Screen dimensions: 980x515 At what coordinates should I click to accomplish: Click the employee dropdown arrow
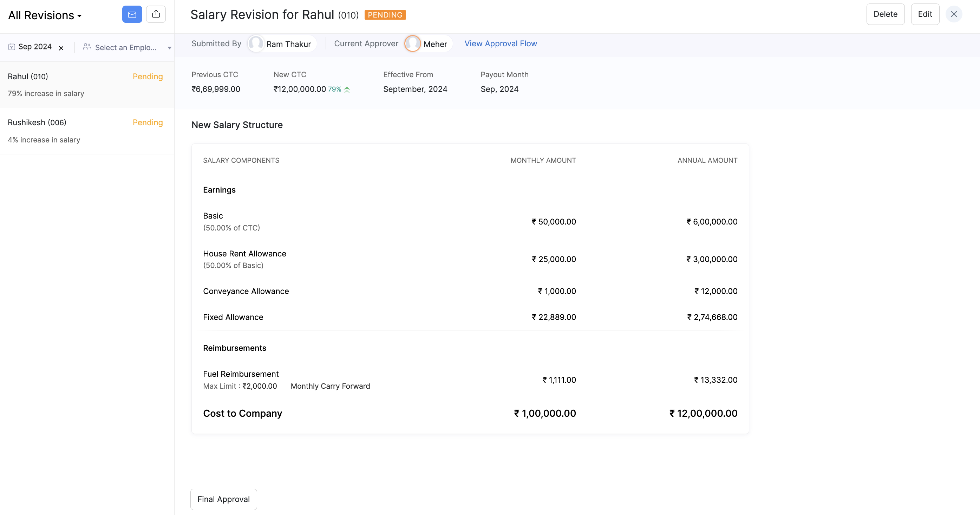pos(170,48)
